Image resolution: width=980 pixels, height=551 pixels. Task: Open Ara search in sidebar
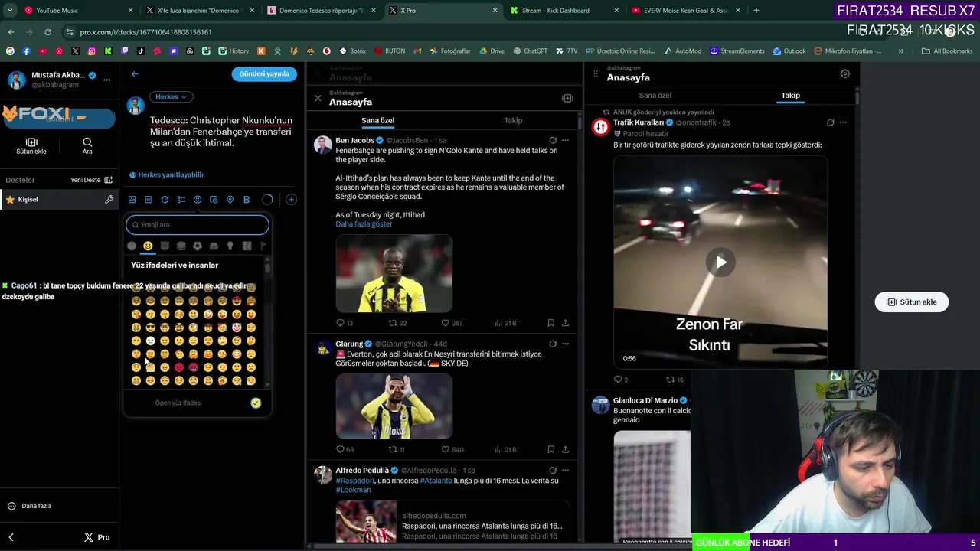pos(87,146)
